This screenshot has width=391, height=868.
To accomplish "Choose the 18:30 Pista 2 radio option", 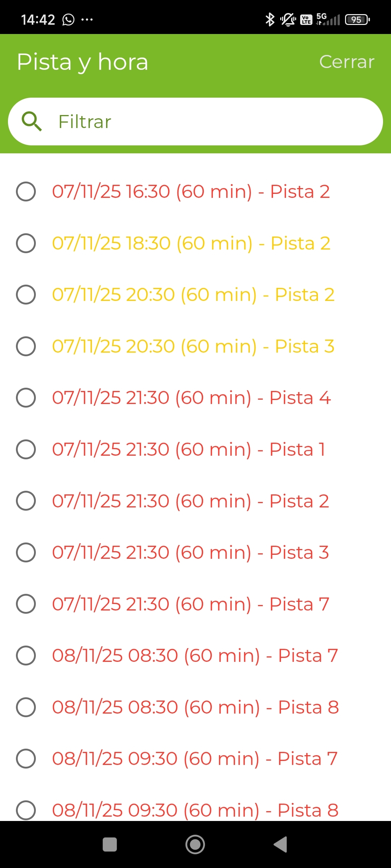I will (x=26, y=243).
